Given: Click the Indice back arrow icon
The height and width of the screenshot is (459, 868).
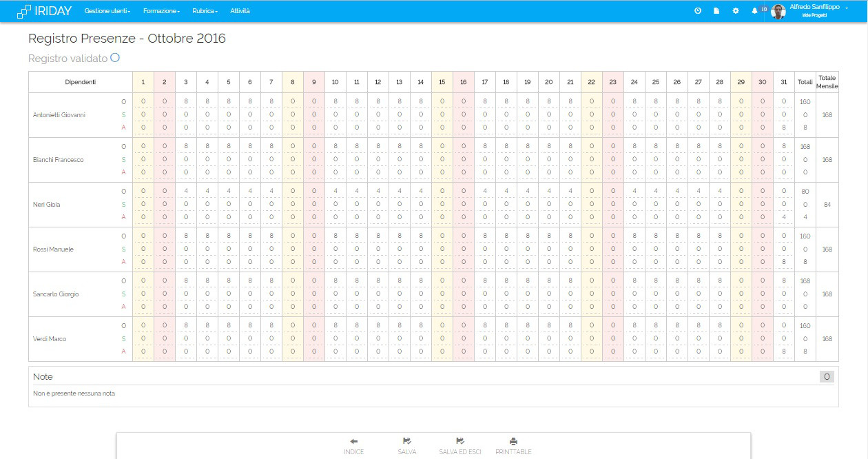Looking at the screenshot, I should click(x=353, y=441).
